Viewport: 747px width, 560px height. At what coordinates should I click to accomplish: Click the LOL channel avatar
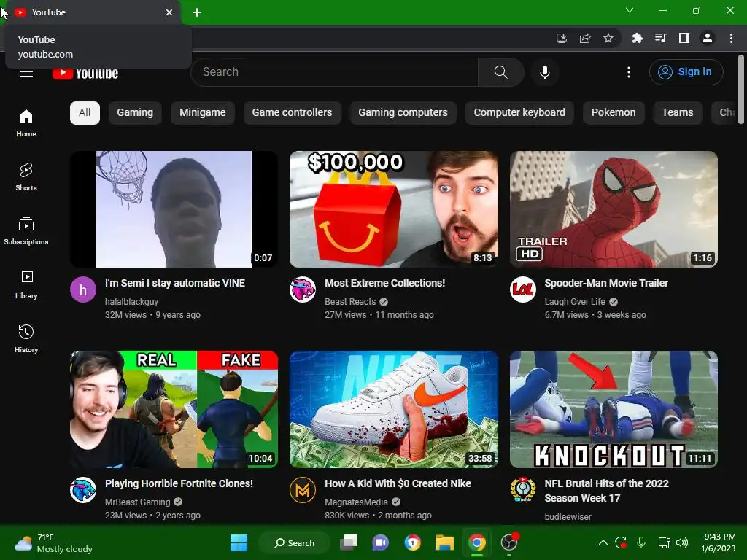522,289
